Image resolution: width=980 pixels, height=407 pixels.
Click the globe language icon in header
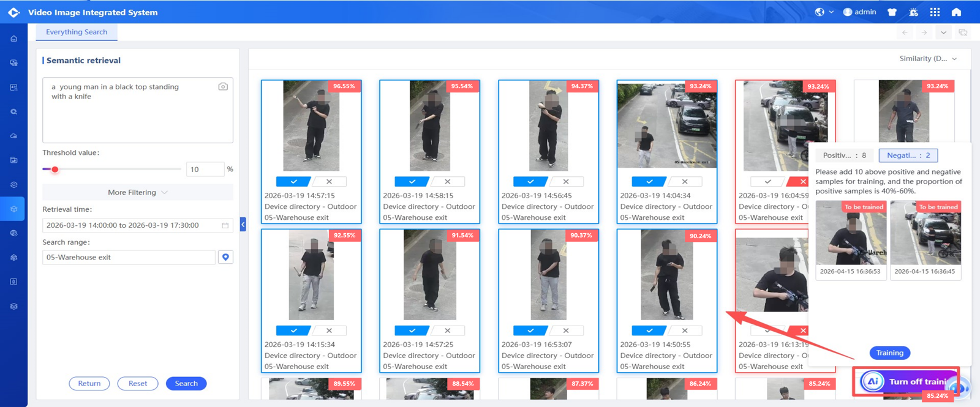click(x=820, y=12)
